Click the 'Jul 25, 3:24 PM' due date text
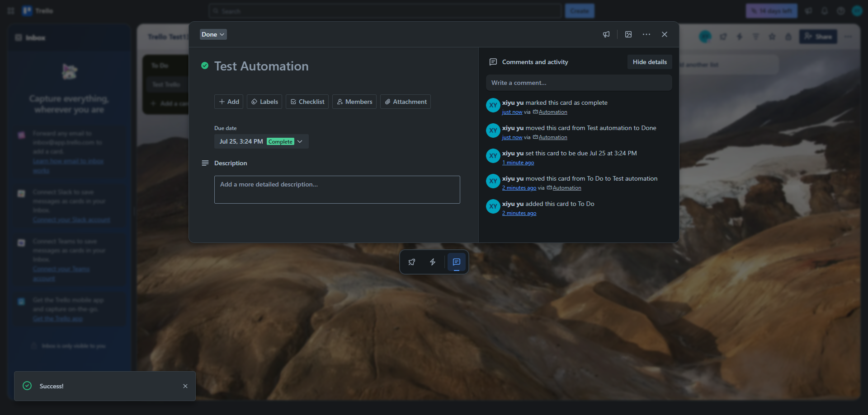 point(241,141)
